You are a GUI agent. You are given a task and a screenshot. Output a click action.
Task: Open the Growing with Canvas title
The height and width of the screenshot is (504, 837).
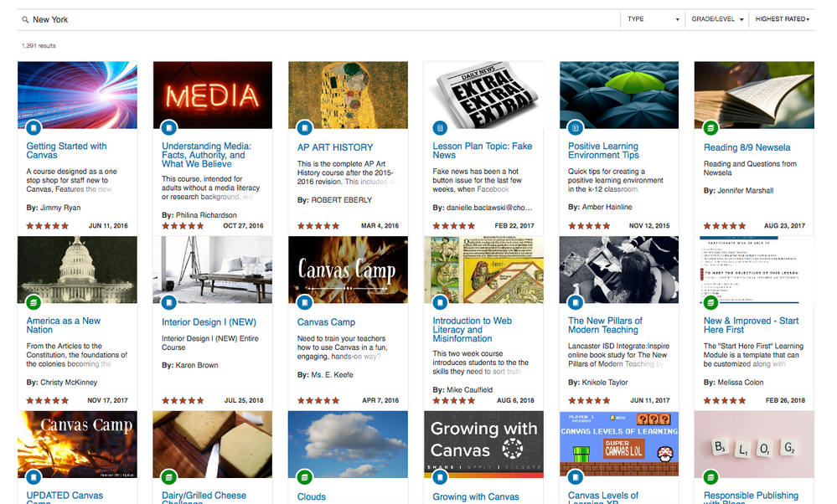[476, 496]
